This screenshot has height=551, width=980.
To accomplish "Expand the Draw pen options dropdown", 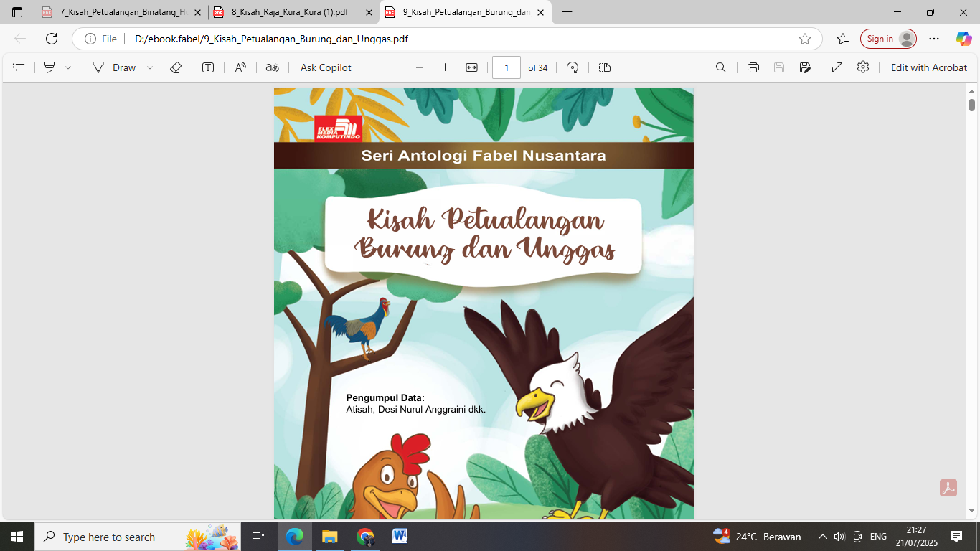I will tap(149, 67).
